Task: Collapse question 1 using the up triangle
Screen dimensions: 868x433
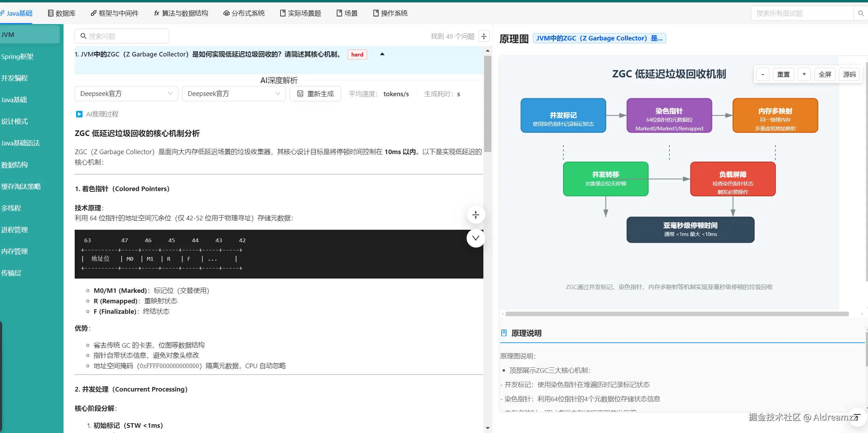Action: coord(382,54)
